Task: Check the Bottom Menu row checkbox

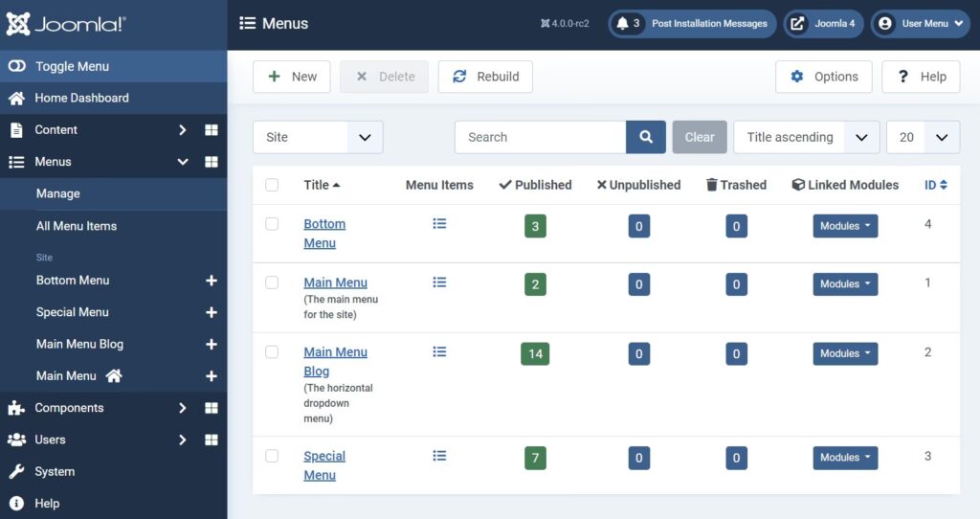Action: (272, 224)
